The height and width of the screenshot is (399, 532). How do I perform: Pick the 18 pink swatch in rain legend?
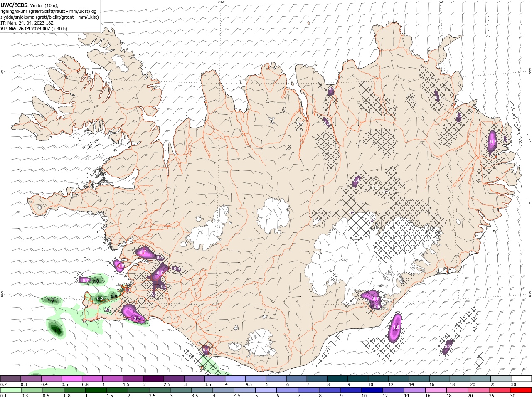tap(457, 390)
